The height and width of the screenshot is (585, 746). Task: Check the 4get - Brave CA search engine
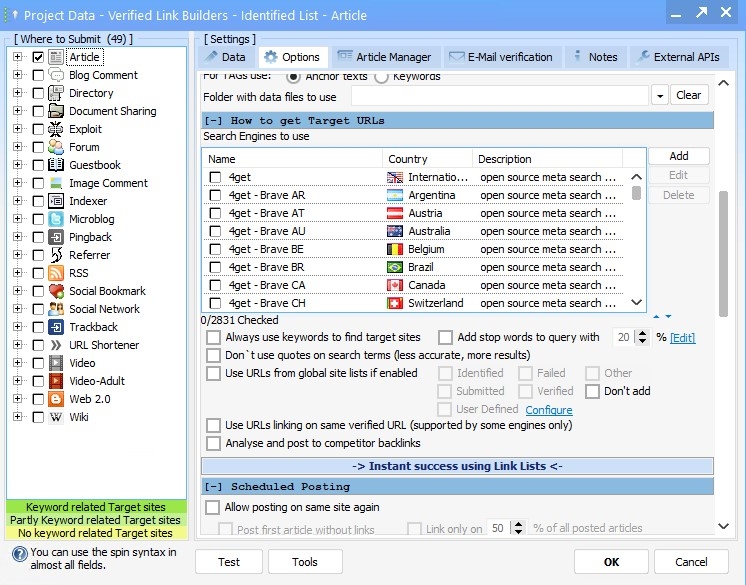point(215,285)
